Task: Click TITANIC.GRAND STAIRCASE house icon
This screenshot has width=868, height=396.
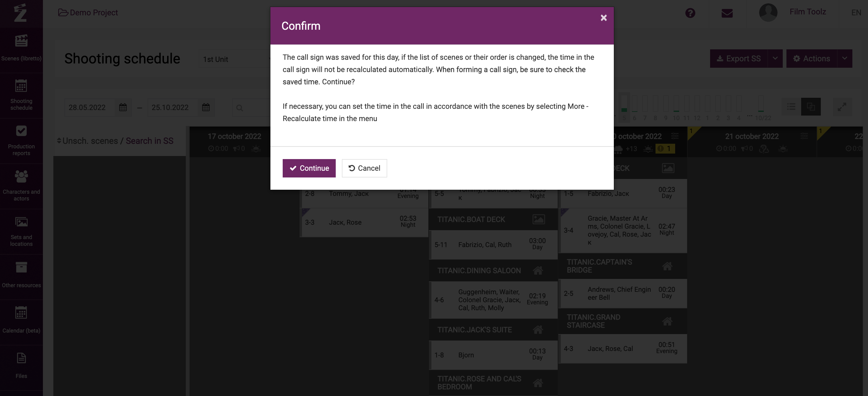Action: coord(667,321)
